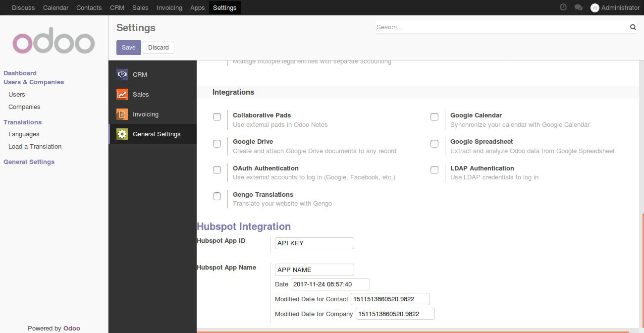The height and width of the screenshot is (333, 644).
Task: Click the Hubspot App Name field
Action: pos(315,270)
